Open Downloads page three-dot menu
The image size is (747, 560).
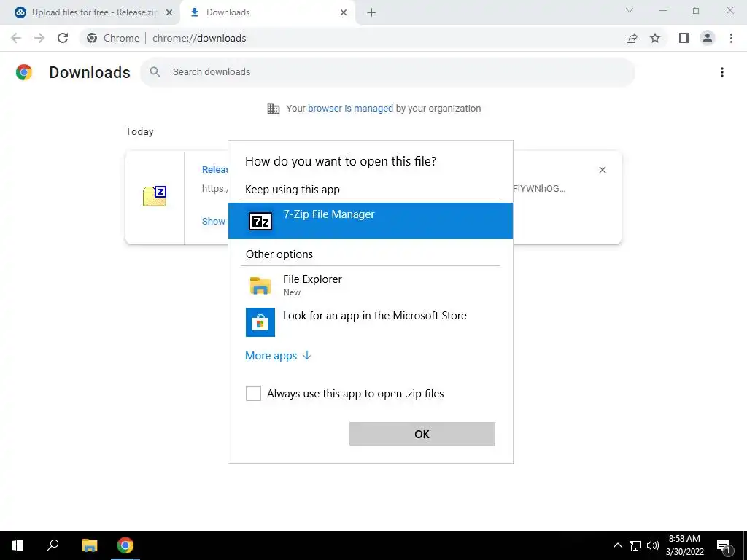tap(722, 72)
